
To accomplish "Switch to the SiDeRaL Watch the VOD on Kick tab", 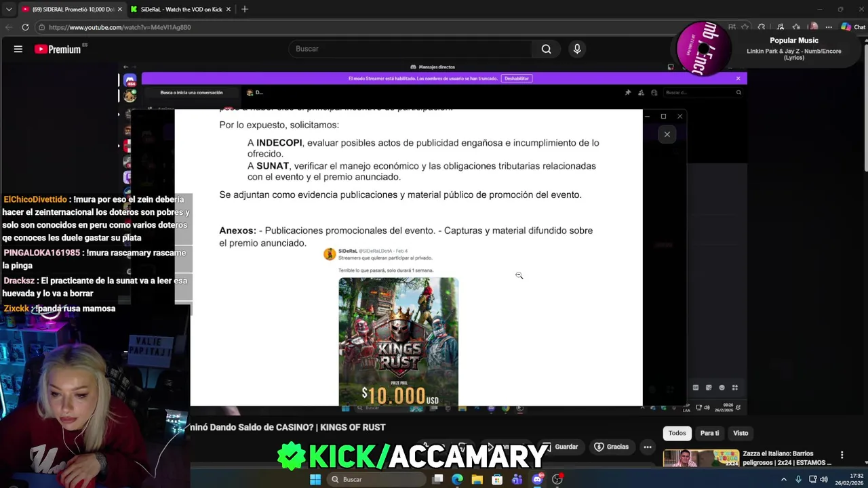I will pos(180,9).
